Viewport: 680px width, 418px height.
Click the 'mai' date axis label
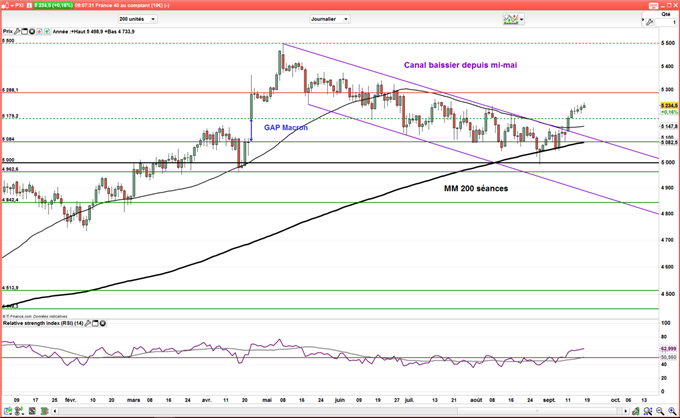click(x=267, y=400)
